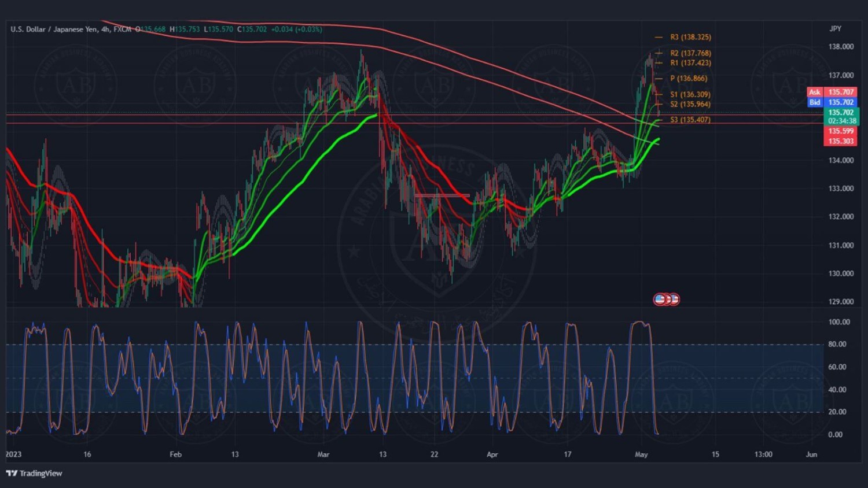The image size is (868, 488).
Task: Click the R1 (137.423) pivot label
Action: click(690, 63)
